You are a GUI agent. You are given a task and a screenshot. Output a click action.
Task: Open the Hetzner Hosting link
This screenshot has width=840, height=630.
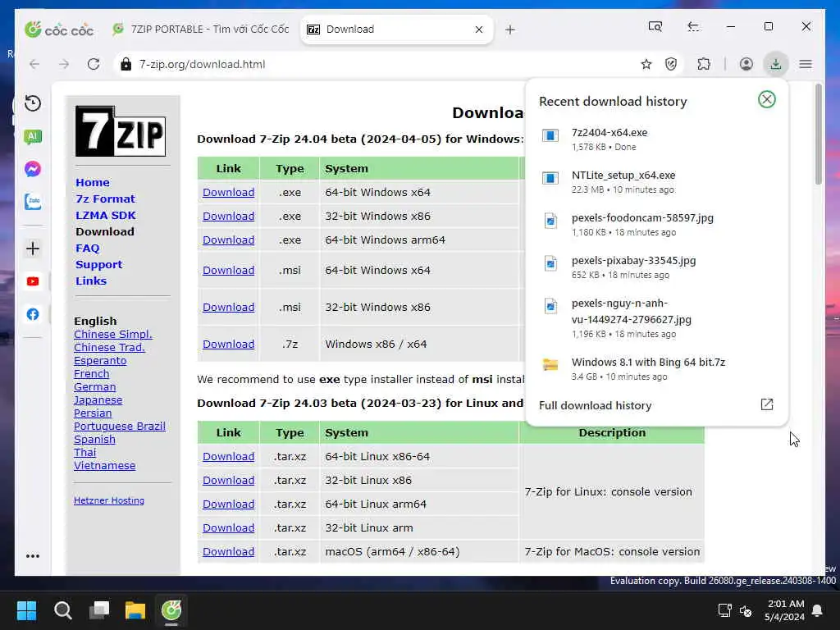[109, 500]
